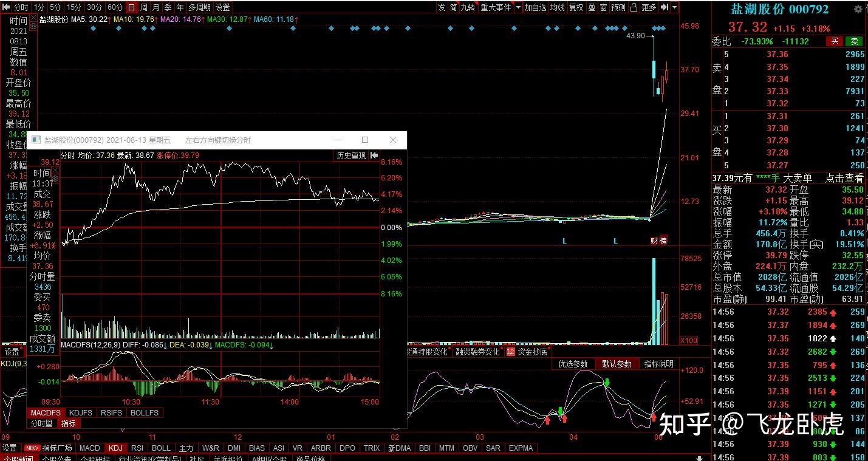Switch to the 60分 period tab
The height and width of the screenshot is (461, 868).
point(115,7)
